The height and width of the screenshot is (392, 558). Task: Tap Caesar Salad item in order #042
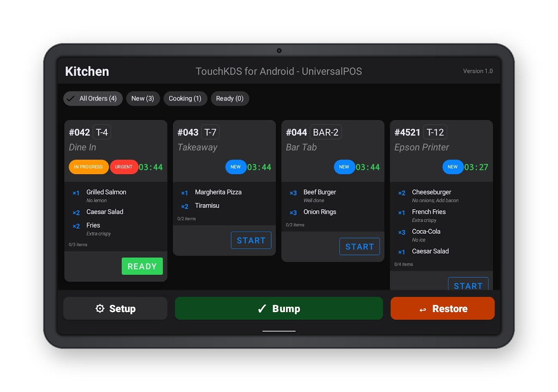[x=105, y=212]
